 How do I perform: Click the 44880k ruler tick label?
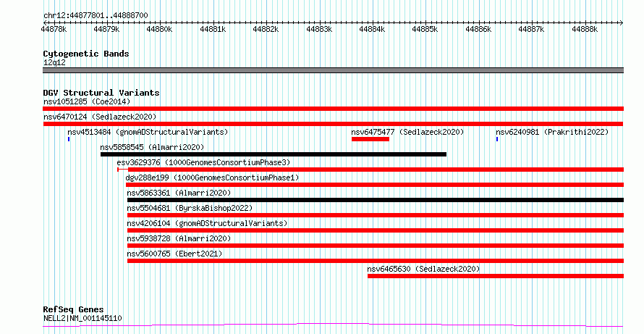[x=159, y=29]
